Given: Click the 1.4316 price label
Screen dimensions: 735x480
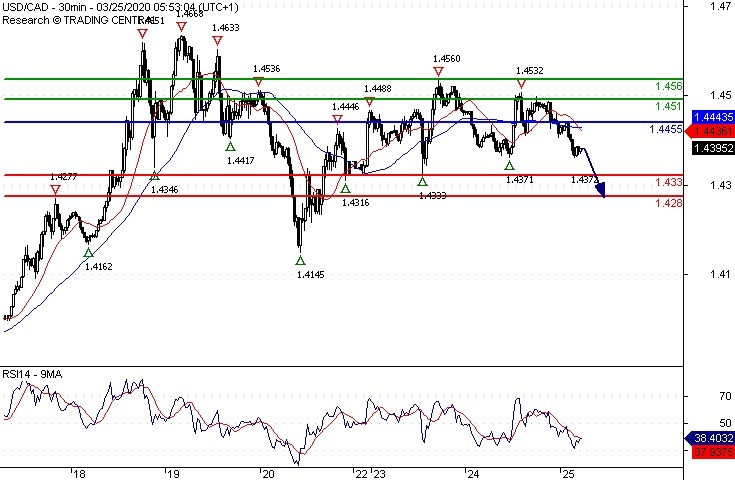Looking at the screenshot, I should pos(355,202).
